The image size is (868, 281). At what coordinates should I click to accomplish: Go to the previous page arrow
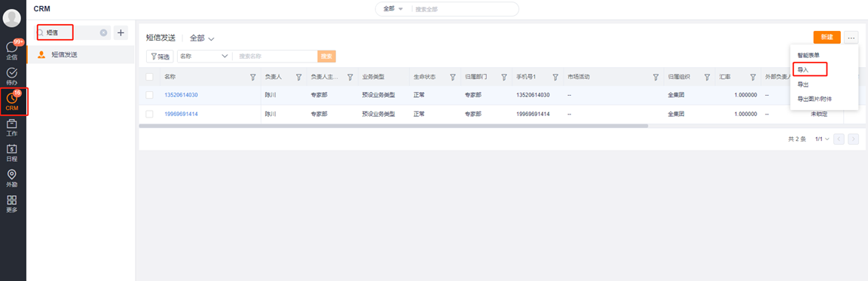tap(839, 139)
